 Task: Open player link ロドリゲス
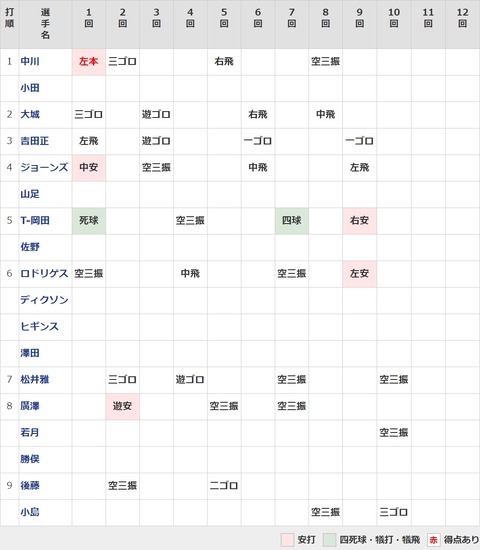coord(44,273)
